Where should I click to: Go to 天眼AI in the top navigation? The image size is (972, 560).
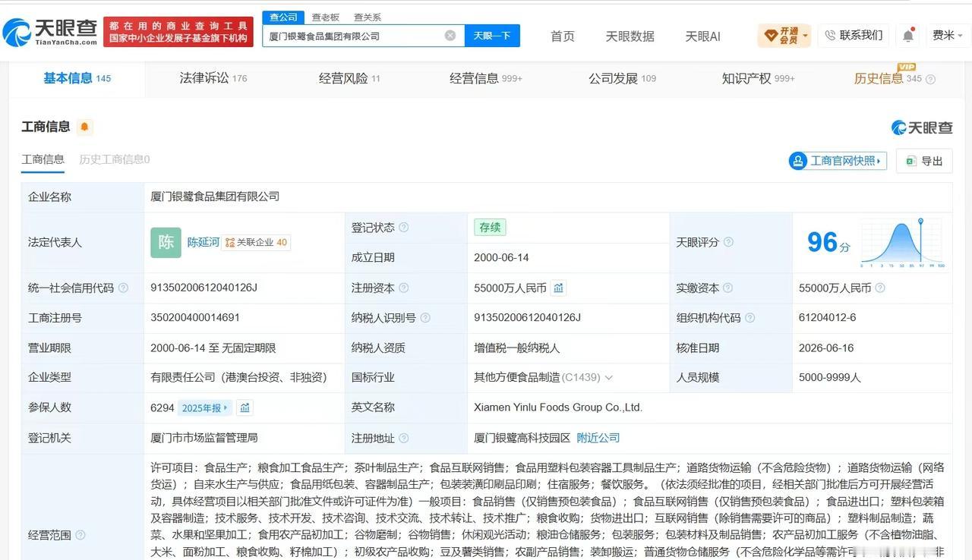703,36
